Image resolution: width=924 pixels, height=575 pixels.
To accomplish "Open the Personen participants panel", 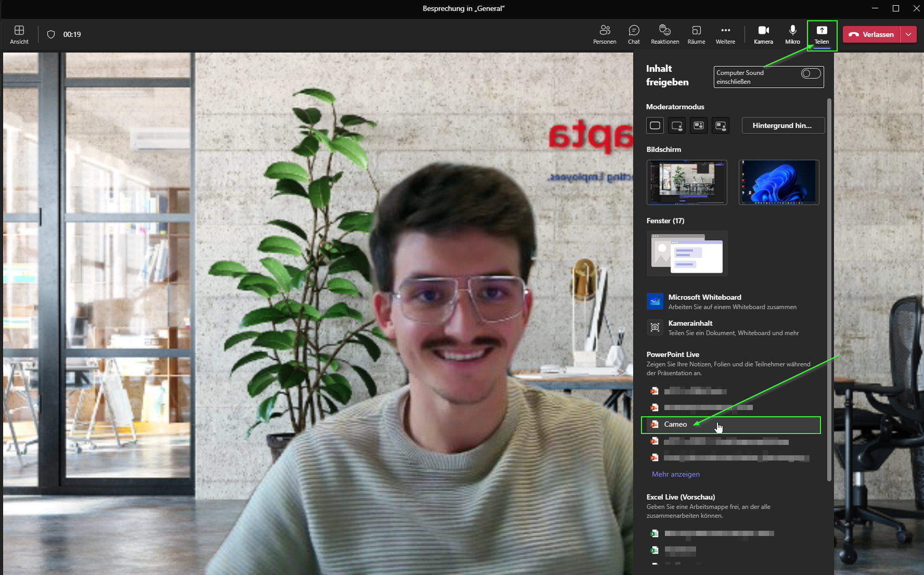I will [x=604, y=34].
